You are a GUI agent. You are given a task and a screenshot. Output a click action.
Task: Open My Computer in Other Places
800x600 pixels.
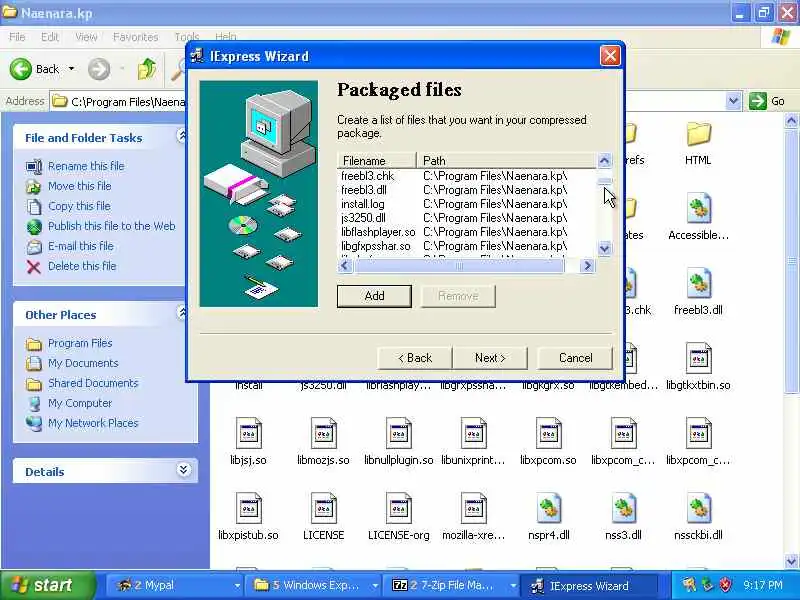80,403
